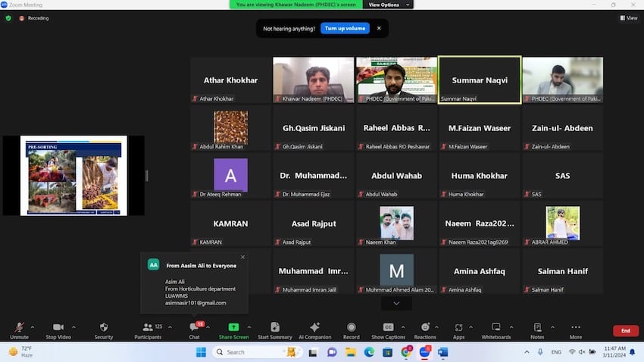
Task: Click the green Share Screen icon
Action: coord(233,330)
